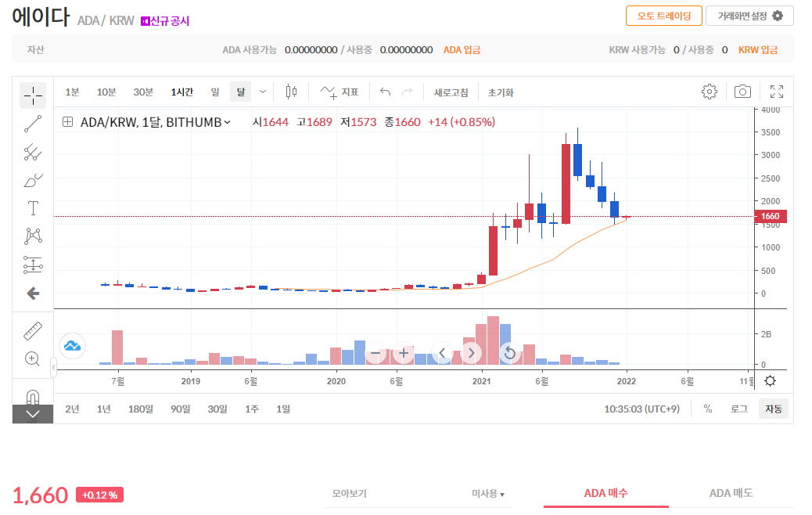
Task: Set the date range to 1일
Action: [x=282, y=409]
